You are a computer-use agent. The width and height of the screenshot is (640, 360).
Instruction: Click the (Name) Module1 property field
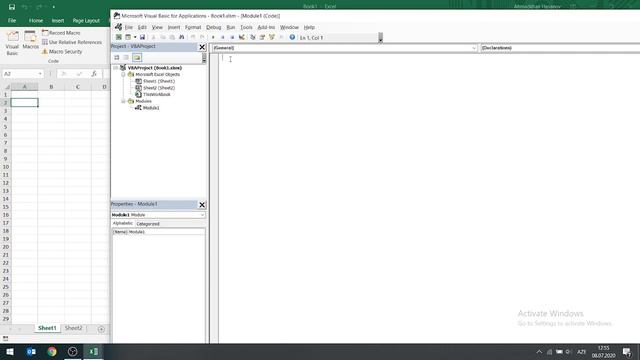pyautogui.click(x=158, y=232)
